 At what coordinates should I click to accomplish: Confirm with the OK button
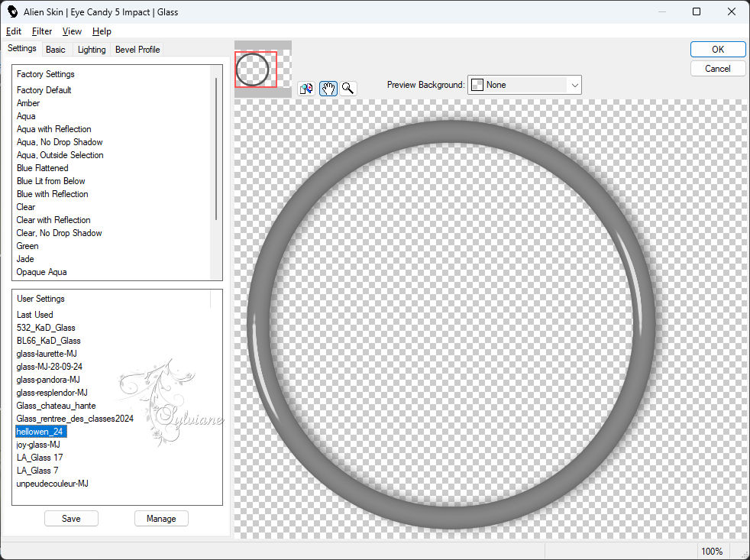[717, 50]
